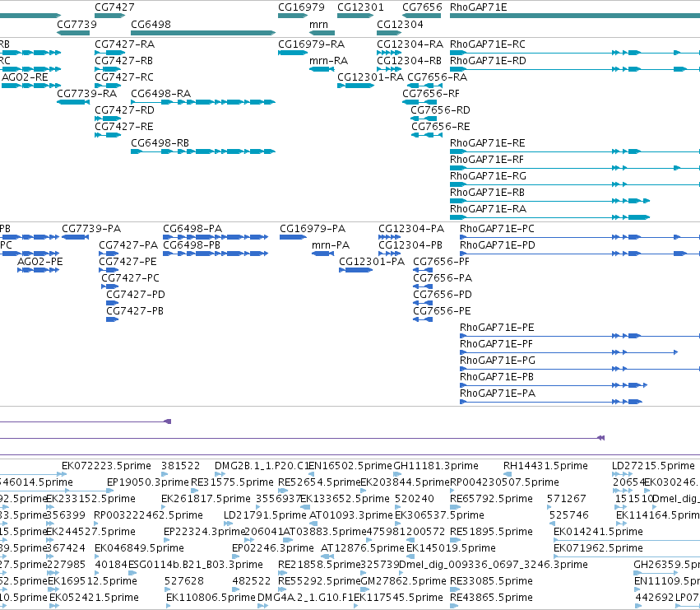The height and width of the screenshot is (610, 700).
Task: Select transcript CG12304-RB
Action: coord(409,61)
